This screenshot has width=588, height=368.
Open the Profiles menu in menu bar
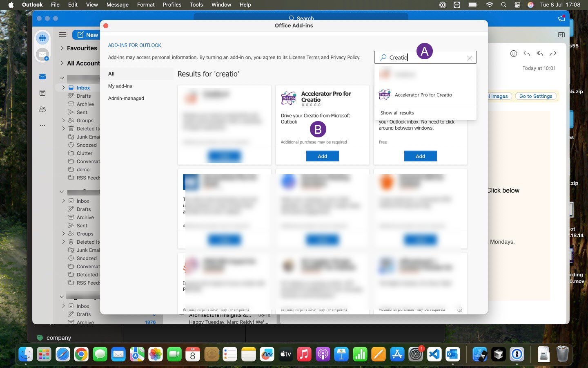click(172, 5)
